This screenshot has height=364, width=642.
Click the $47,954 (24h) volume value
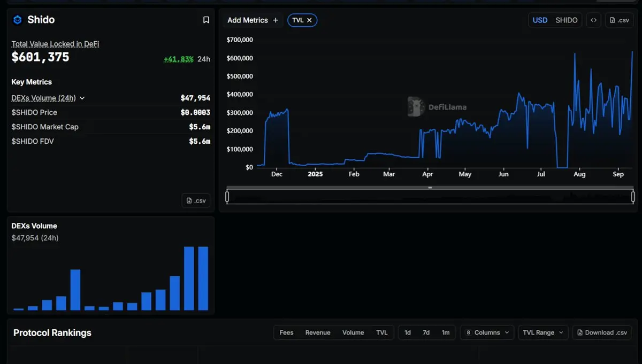pos(35,238)
